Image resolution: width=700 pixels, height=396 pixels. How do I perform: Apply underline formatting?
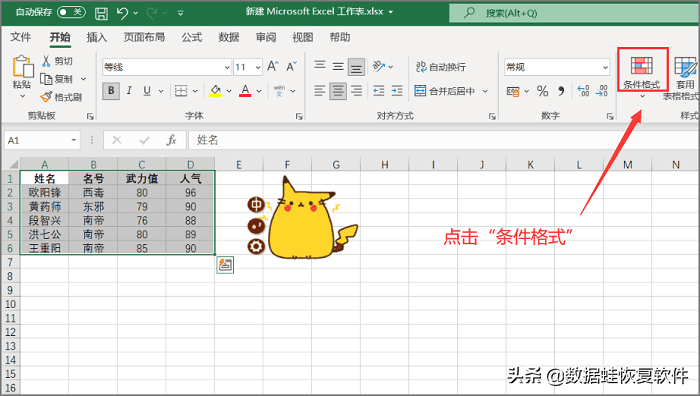(147, 91)
